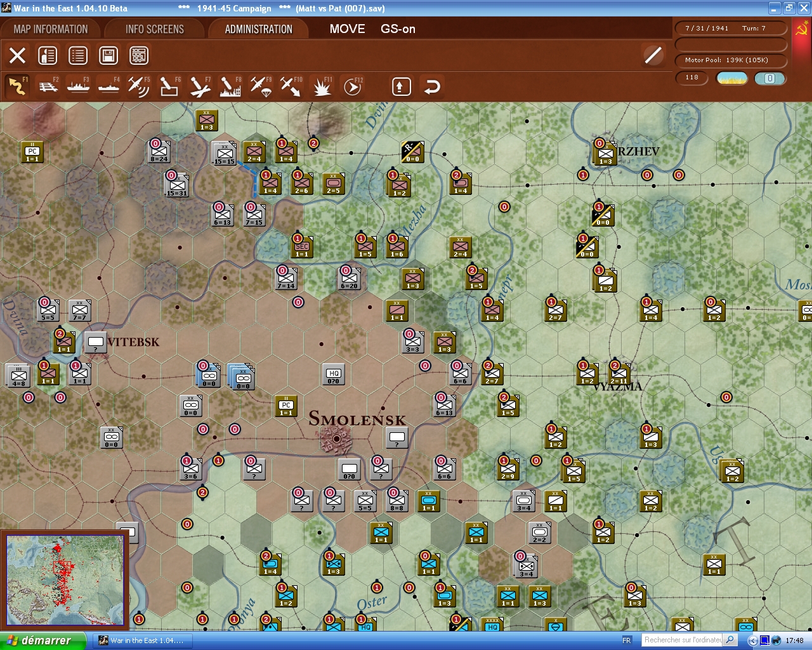
Task: Click the wheat field weather icon
Action: (x=732, y=78)
